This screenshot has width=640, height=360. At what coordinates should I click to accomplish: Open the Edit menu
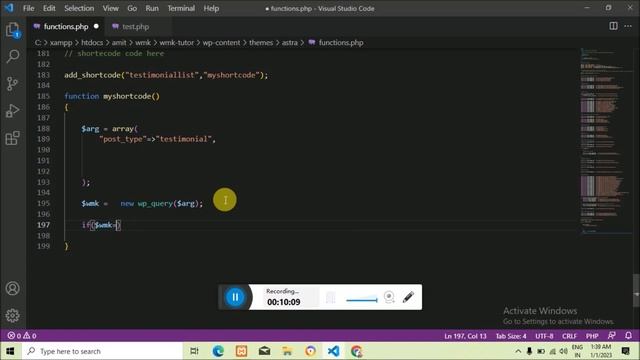coord(49,8)
